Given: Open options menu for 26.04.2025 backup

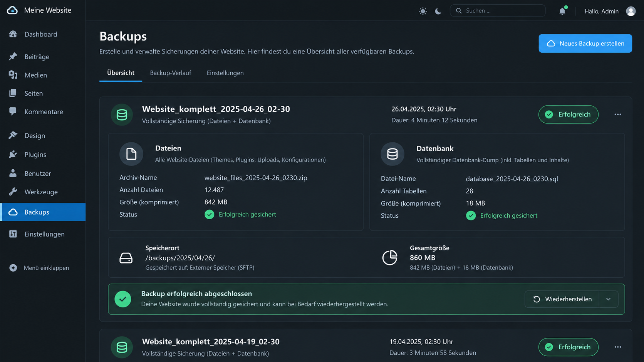Looking at the screenshot, I should coord(618,114).
